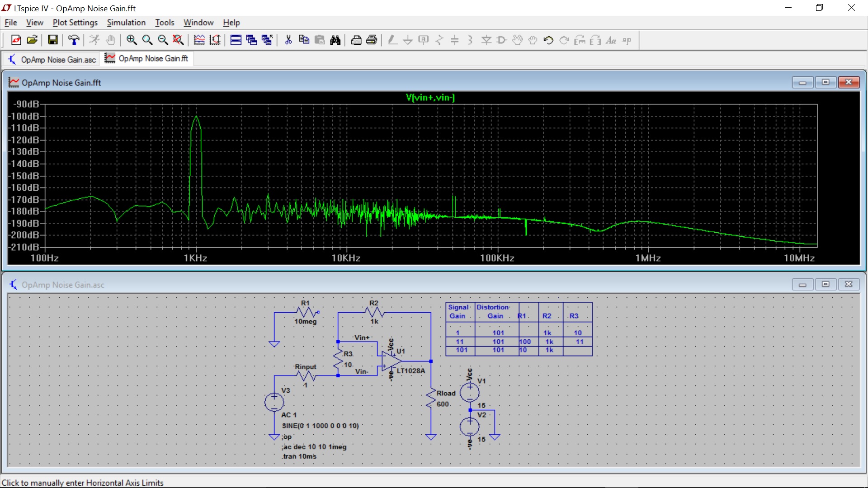Click the Open file folder icon
This screenshot has height=488, width=868.
coord(32,40)
